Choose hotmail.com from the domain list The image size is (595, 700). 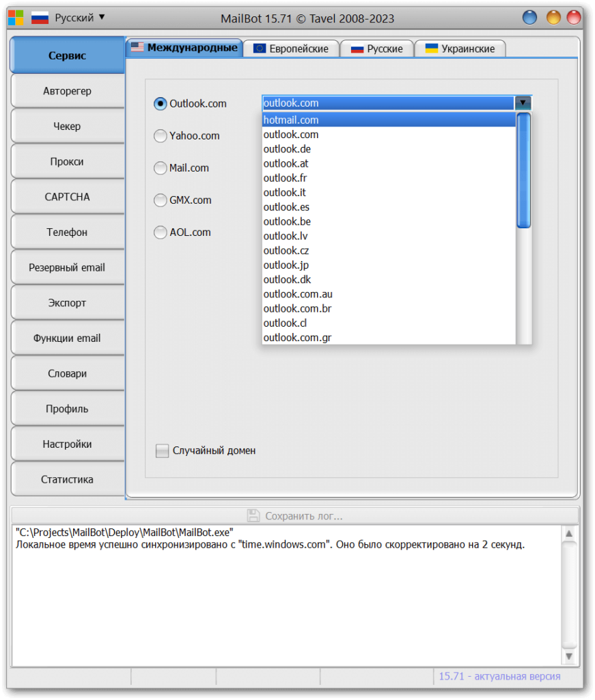(389, 120)
